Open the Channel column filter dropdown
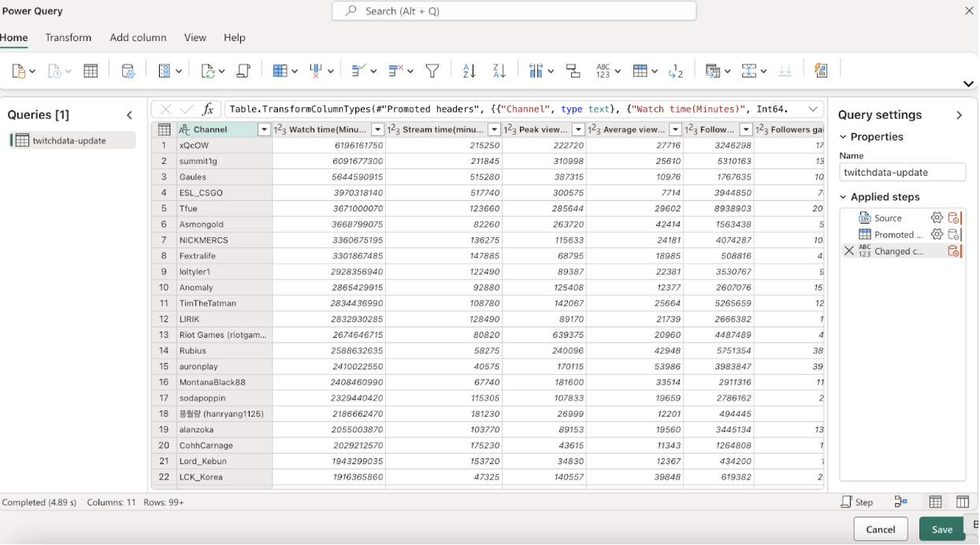 (264, 128)
